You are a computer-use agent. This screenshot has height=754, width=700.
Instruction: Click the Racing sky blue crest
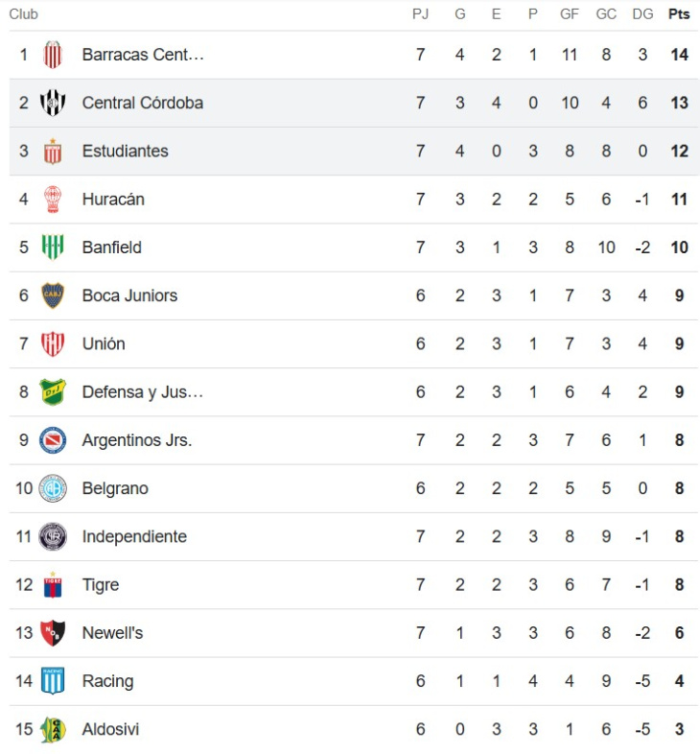(53, 681)
